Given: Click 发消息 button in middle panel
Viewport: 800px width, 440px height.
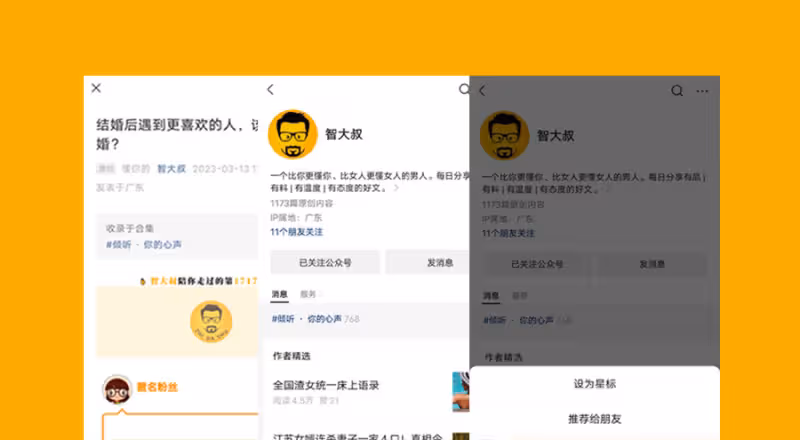Looking at the screenshot, I should click(x=428, y=262).
